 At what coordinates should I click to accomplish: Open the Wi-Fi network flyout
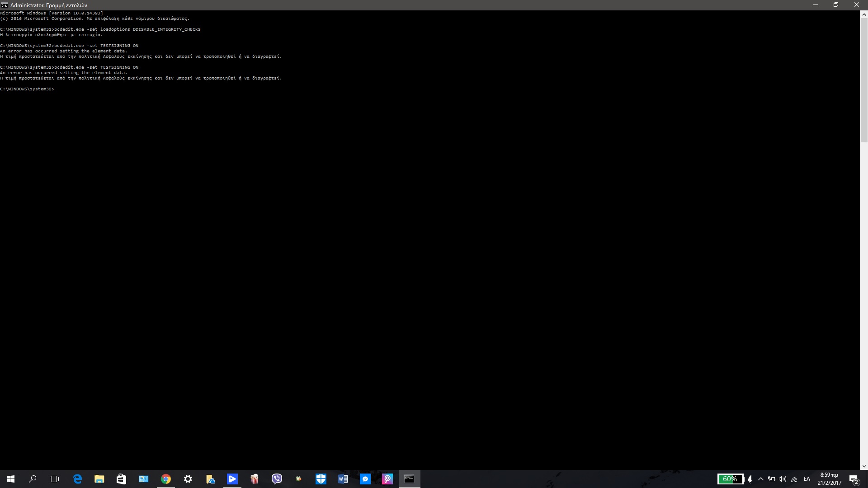click(x=794, y=479)
